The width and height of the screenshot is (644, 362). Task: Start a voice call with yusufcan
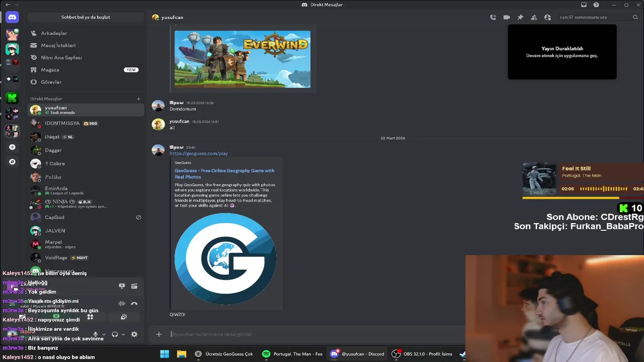coord(493,17)
